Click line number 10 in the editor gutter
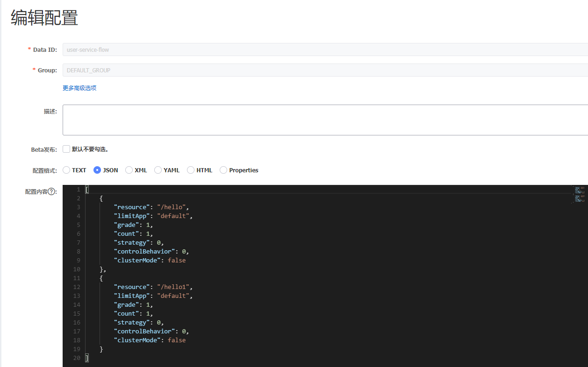 coord(77,269)
